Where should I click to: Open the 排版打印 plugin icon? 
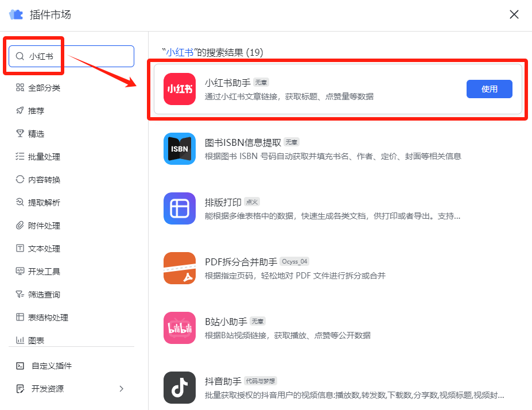tap(180, 208)
